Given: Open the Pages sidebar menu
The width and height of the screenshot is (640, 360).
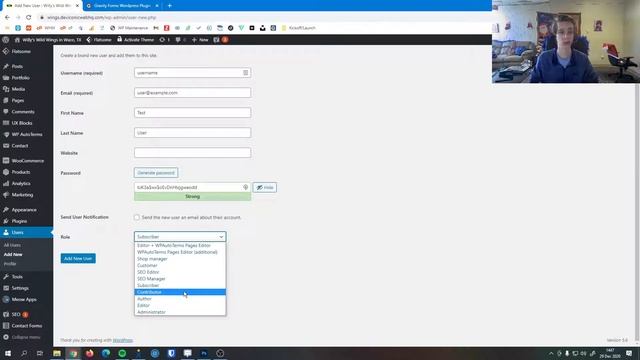Looking at the screenshot, I should click(18, 100).
